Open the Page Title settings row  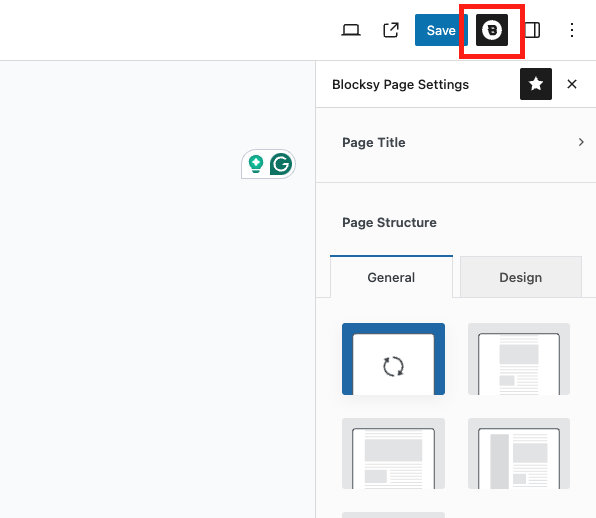pyautogui.click(x=456, y=143)
